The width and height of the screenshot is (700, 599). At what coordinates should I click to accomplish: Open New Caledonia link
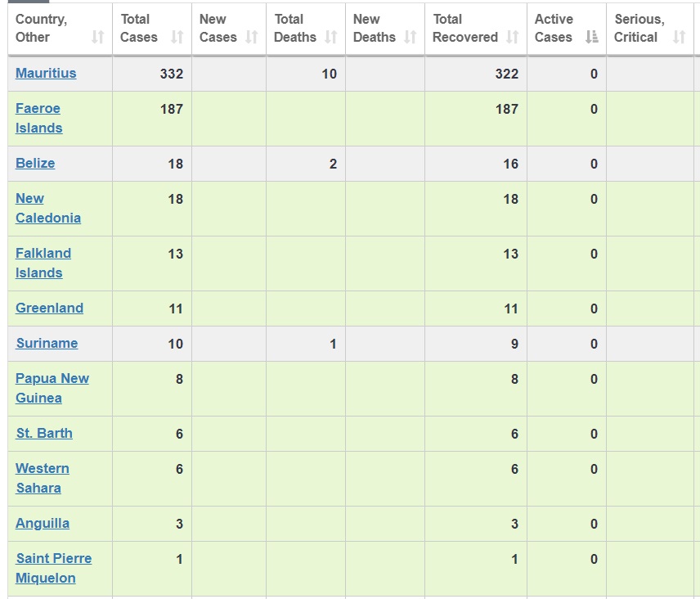(47, 208)
